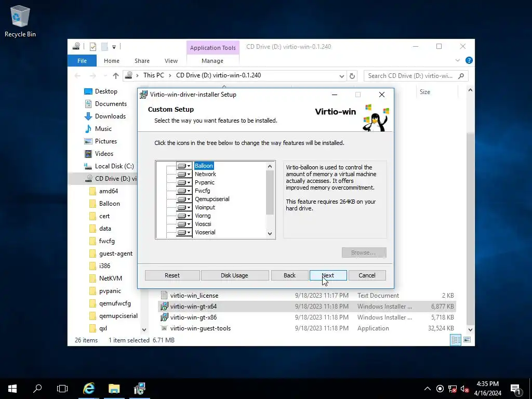Open the Manage ribbon tab
The height and width of the screenshot is (399, 532).
pos(212,61)
